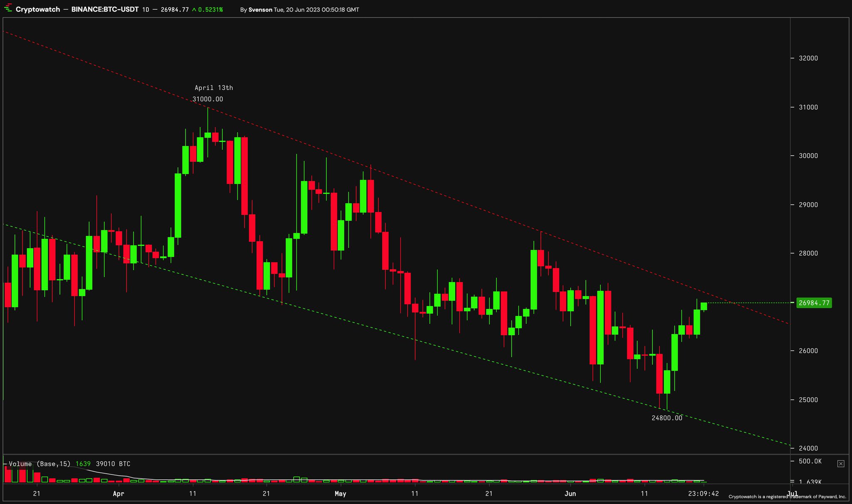Open the 1D interval selector
Viewport: 852px width, 504px height.
pos(146,10)
